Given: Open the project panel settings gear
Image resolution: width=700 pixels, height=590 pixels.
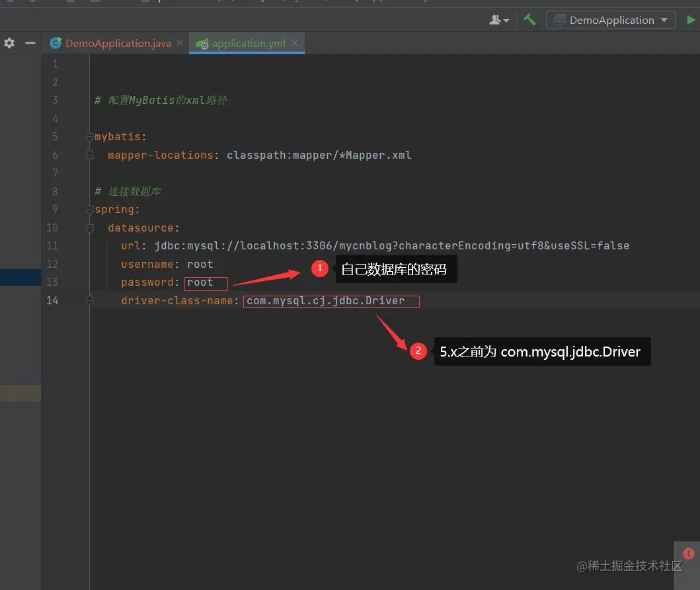Looking at the screenshot, I should 9,43.
